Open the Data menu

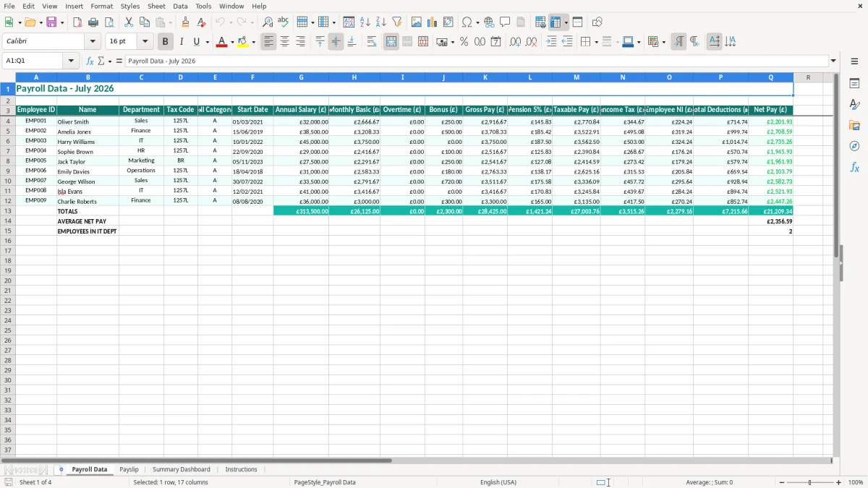pos(180,6)
